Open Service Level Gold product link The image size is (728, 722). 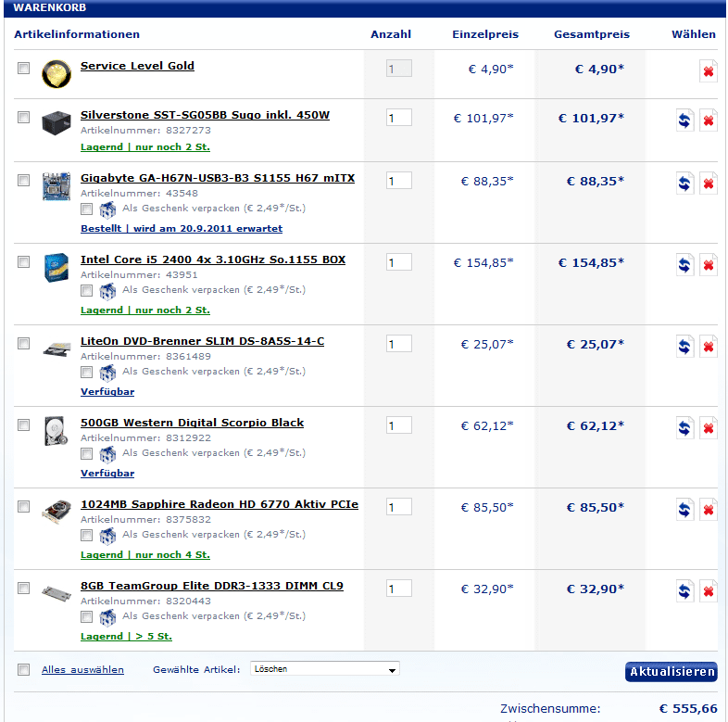tap(137, 66)
